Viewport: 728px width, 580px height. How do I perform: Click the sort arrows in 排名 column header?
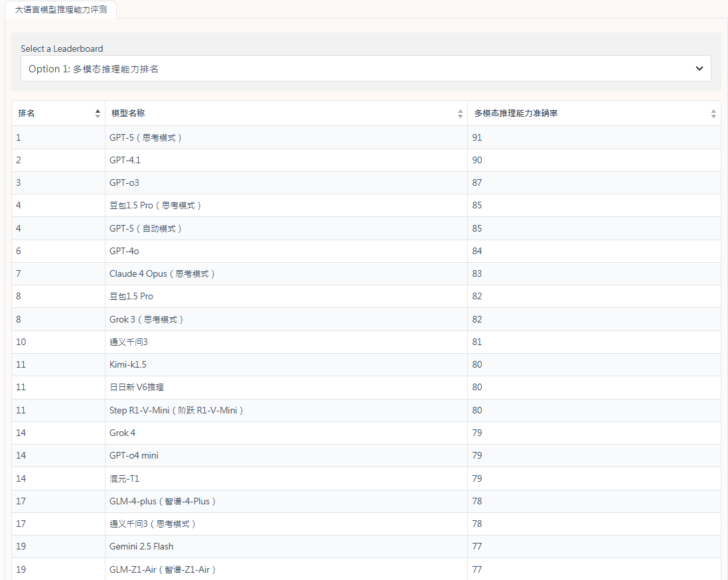tap(98, 113)
